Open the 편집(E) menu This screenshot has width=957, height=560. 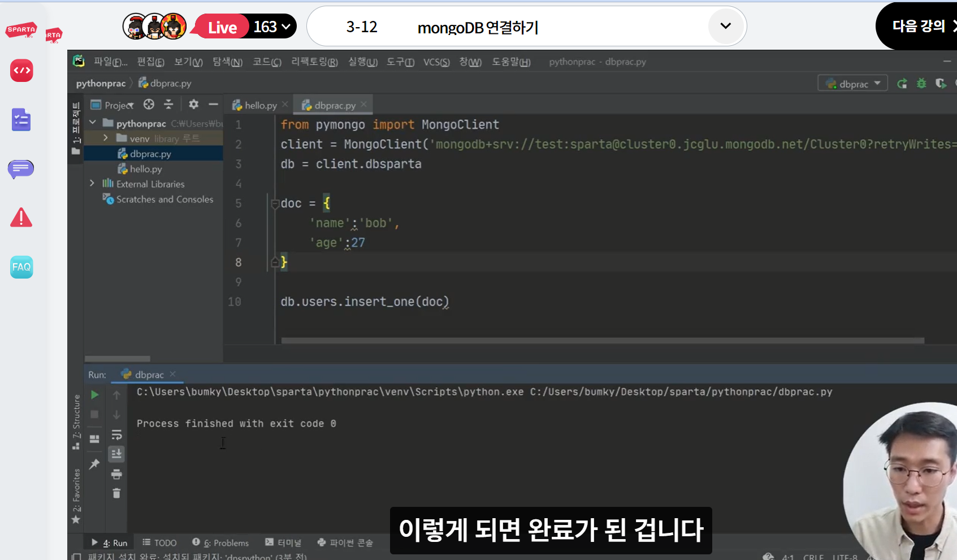[150, 62]
